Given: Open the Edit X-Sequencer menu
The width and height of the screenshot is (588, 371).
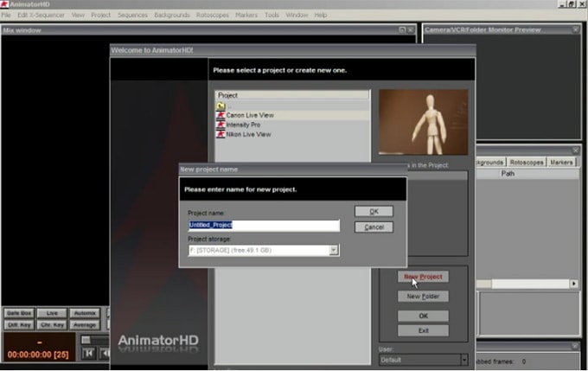Looking at the screenshot, I should click(41, 15).
